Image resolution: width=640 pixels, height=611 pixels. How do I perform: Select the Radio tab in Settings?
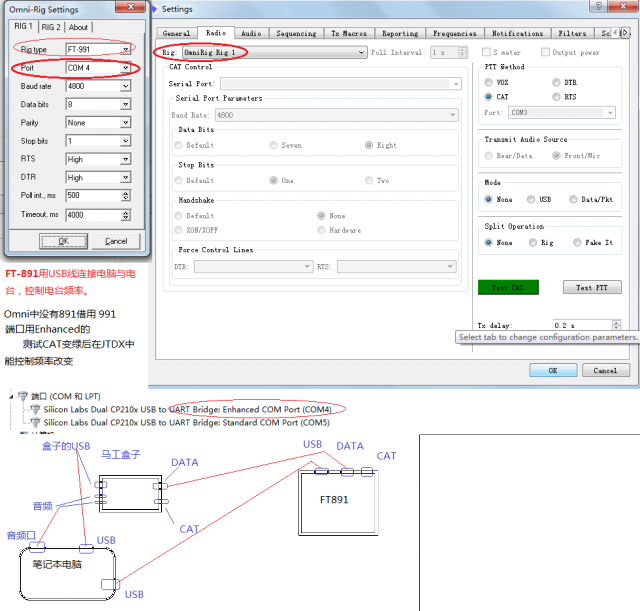tap(216, 33)
